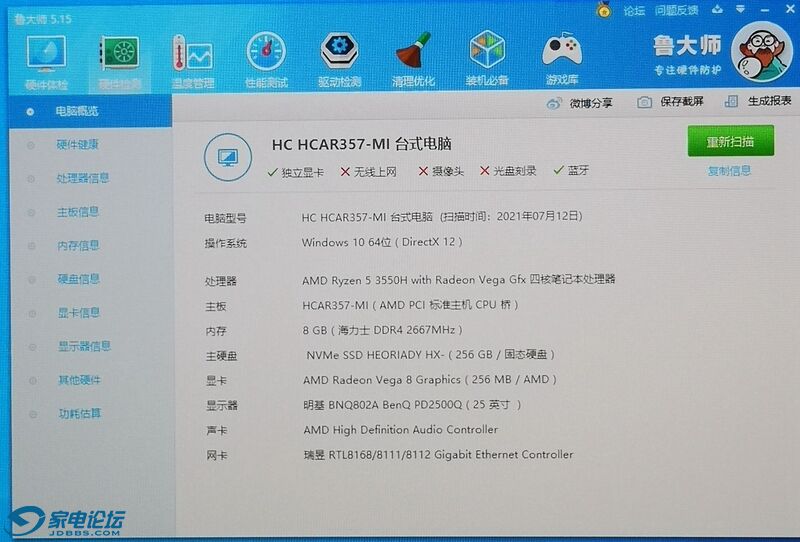Image resolution: width=800 pixels, height=542 pixels.
Task: Click the 网卡 row label
Action: [x=217, y=455]
